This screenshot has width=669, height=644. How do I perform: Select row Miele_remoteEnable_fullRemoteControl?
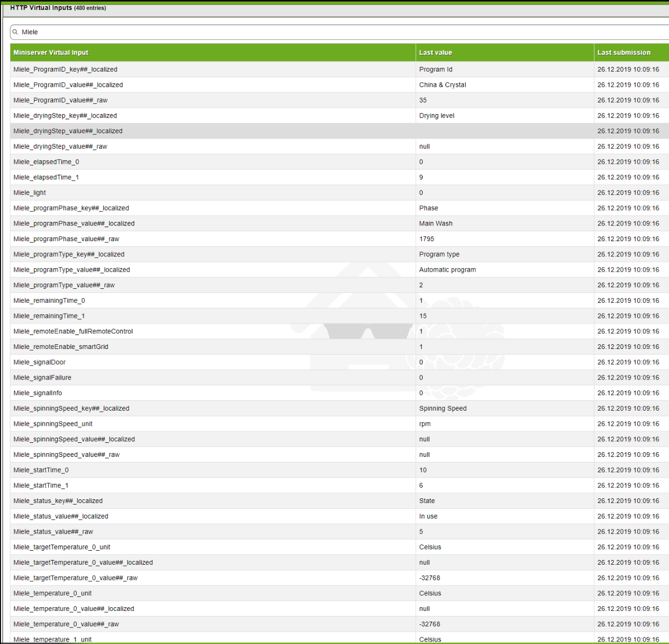[x=340, y=331]
